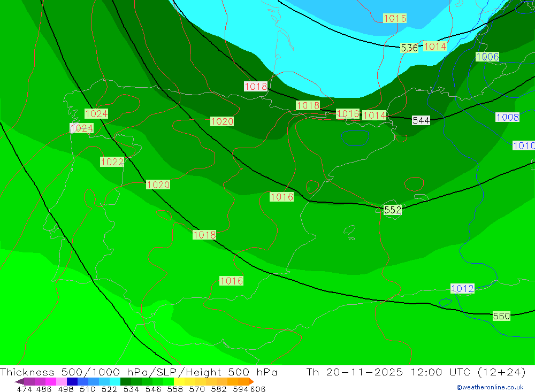Viewport: 535px width, 392px height.
Task: Click the magenta legend swatch
Action: coord(50,381)
